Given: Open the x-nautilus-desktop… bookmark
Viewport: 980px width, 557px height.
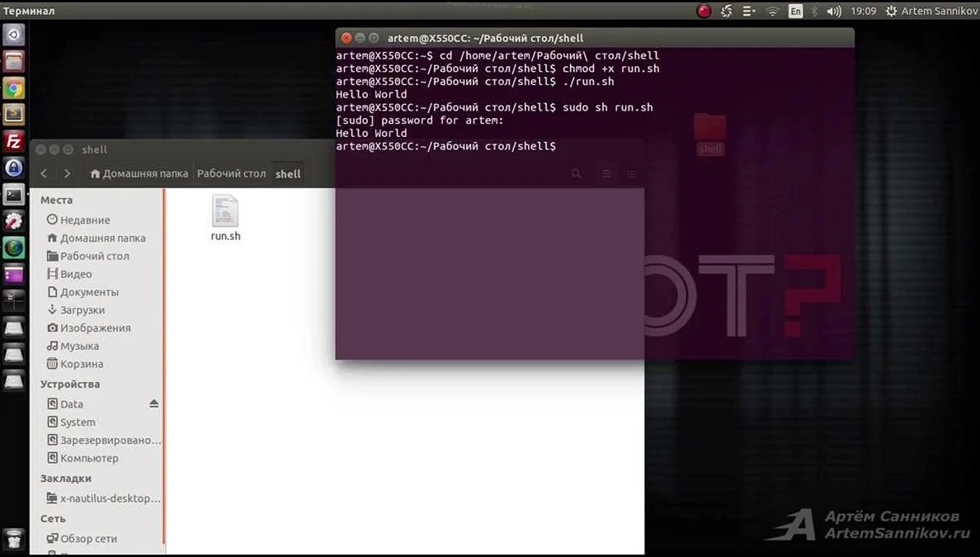Looking at the screenshot, I should [104, 499].
